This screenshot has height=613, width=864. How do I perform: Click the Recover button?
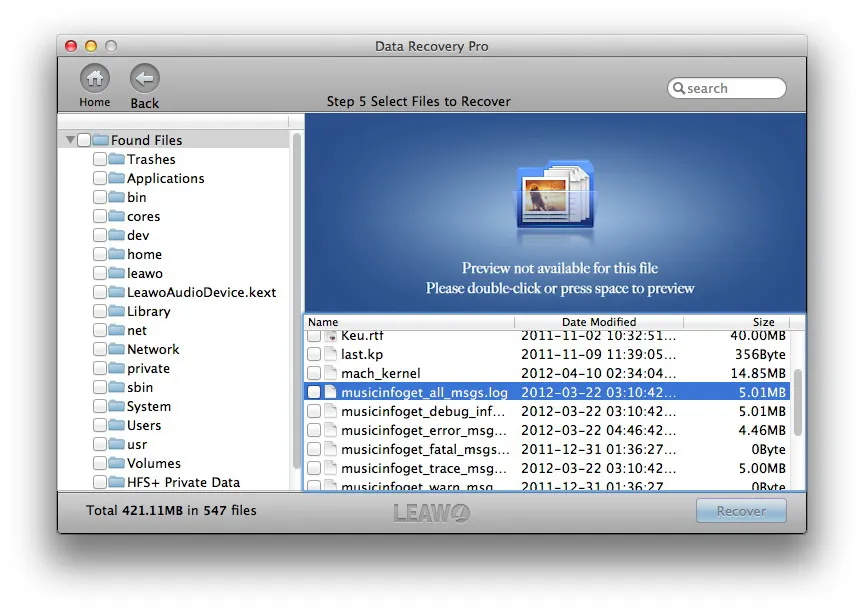click(741, 511)
